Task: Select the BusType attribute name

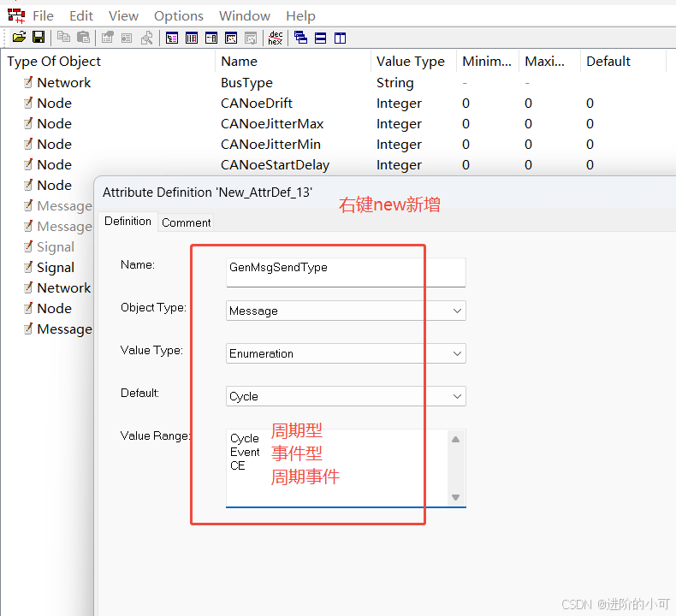Action: (x=246, y=82)
